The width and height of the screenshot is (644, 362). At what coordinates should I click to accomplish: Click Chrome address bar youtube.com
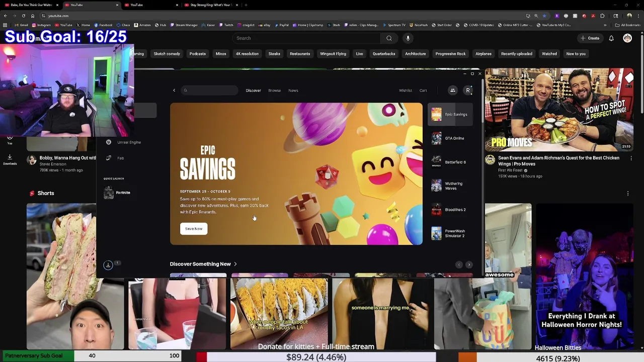58,16
